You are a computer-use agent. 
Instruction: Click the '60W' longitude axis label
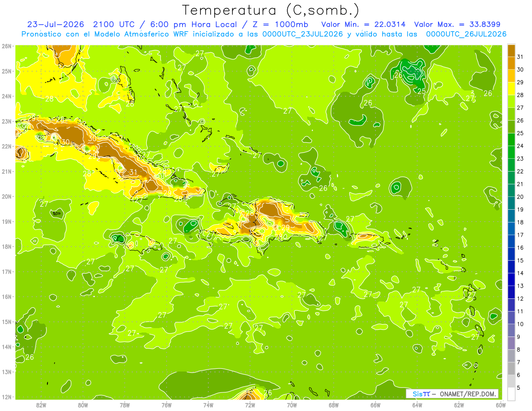click(500, 404)
